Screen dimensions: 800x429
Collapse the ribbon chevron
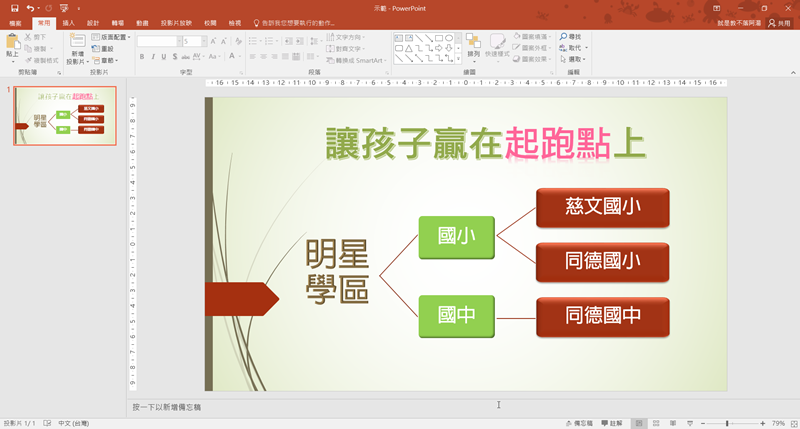[793, 72]
